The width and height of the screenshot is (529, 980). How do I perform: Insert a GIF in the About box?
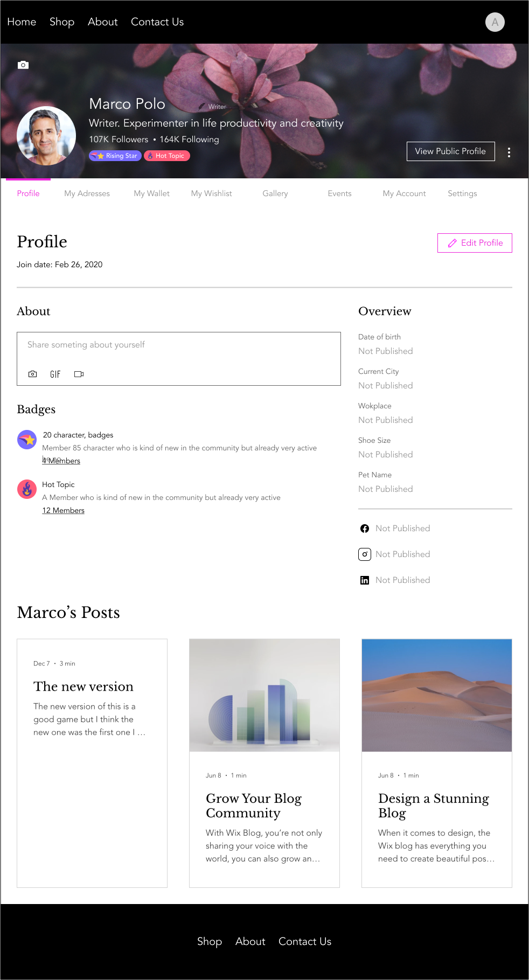click(55, 374)
